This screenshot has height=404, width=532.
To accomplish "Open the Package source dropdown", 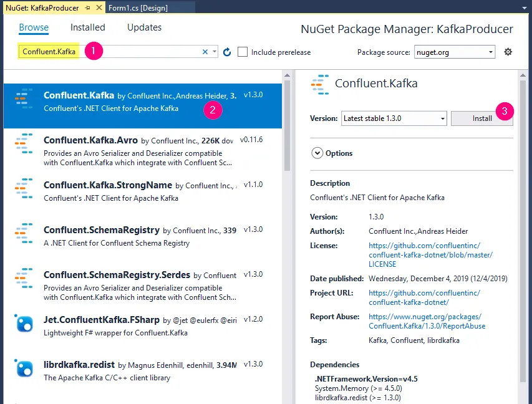I will 455,52.
